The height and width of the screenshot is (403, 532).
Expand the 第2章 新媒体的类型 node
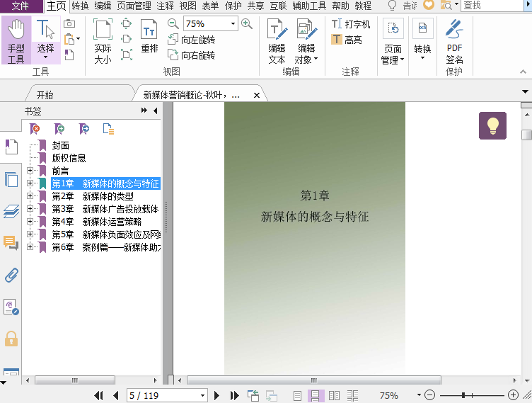30,196
